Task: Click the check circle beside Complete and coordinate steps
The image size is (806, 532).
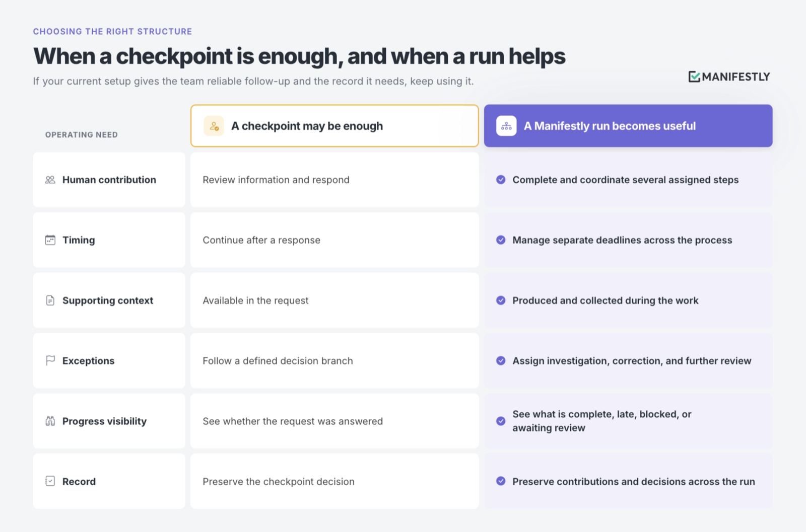Action: (x=501, y=180)
